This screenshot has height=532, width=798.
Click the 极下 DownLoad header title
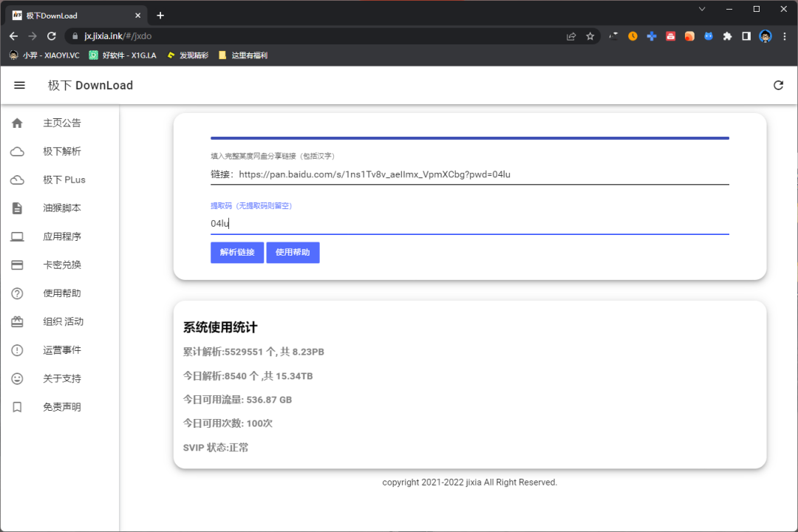point(91,85)
